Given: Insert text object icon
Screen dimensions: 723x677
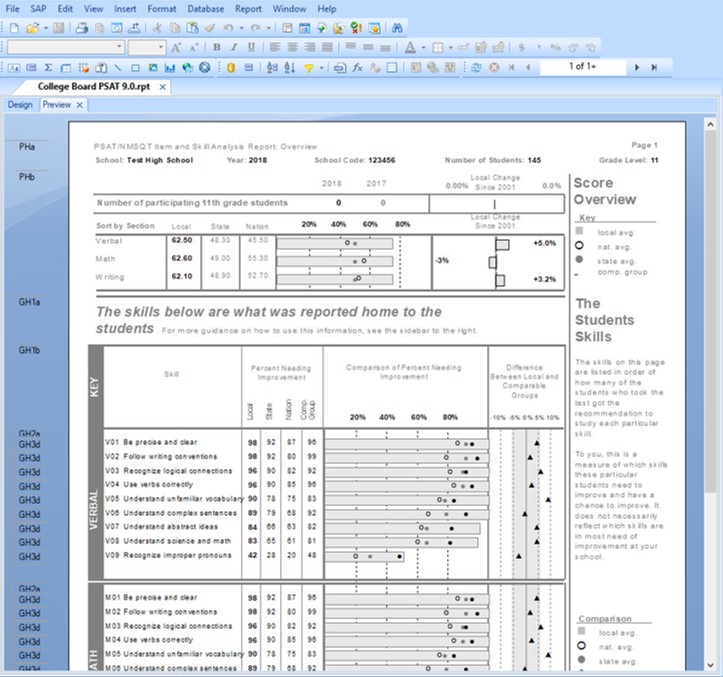Looking at the screenshot, I should [x=14, y=68].
